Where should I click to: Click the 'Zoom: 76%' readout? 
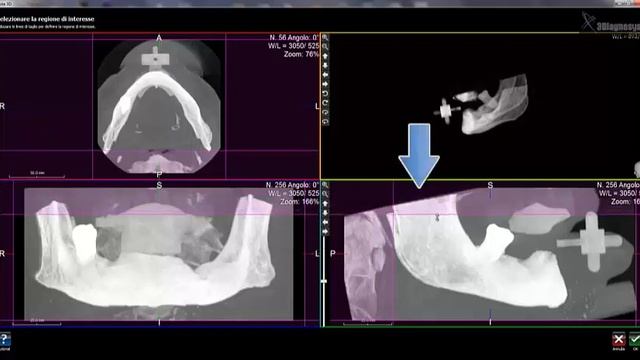[x=301, y=54]
